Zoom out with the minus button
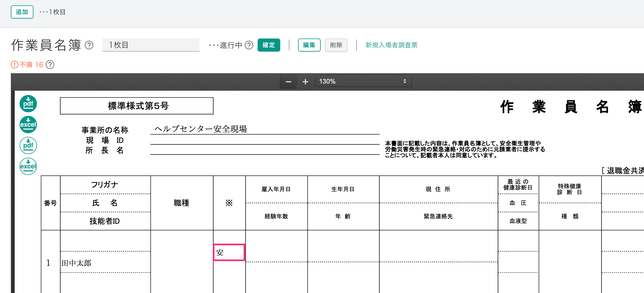This screenshot has height=293, width=644. [288, 82]
